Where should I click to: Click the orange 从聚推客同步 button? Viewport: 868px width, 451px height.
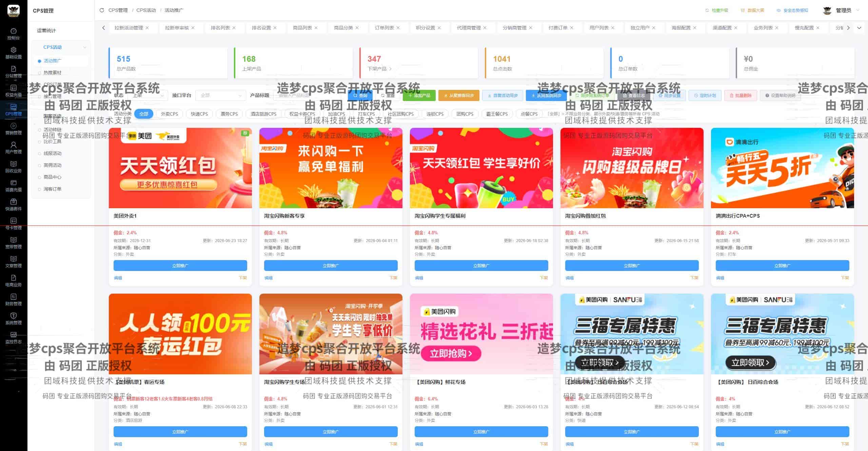(x=459, y=95)
